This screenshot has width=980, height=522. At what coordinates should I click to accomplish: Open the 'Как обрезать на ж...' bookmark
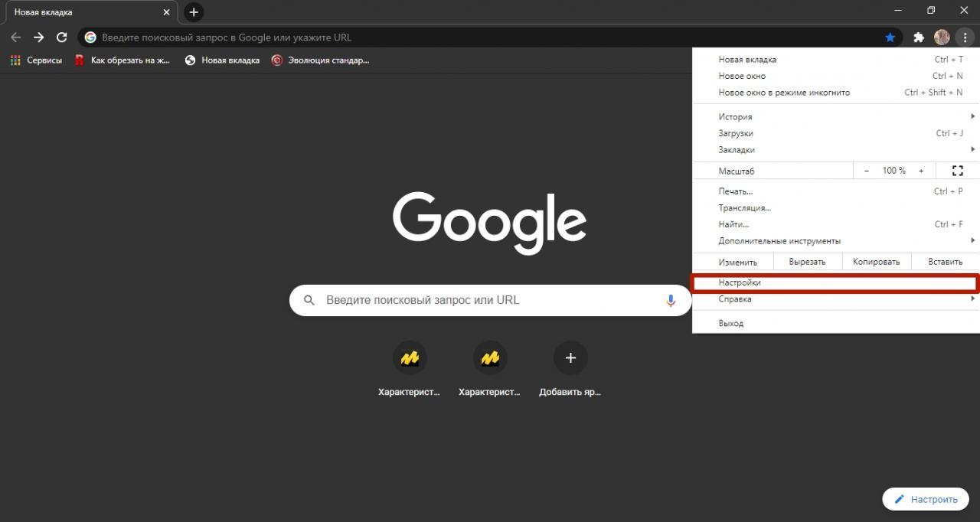pyautogui.click(x=122, y=60)
